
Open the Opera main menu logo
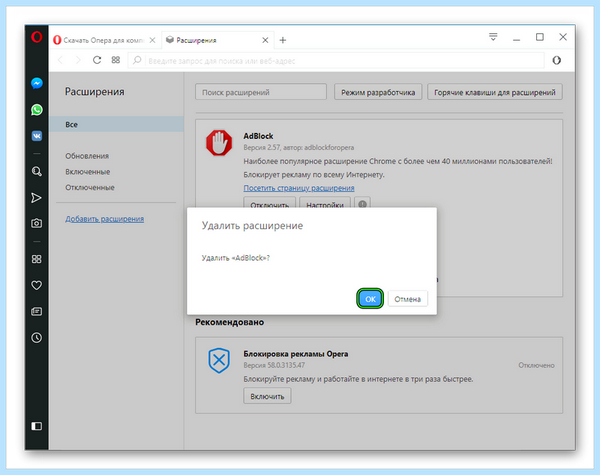pyautogui.click(x=36, y=37)
